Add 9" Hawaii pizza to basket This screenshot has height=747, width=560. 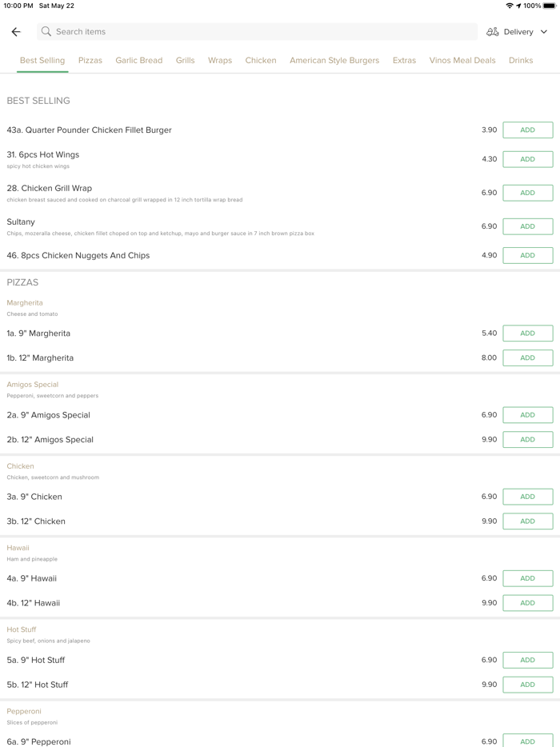coord(527,578)
